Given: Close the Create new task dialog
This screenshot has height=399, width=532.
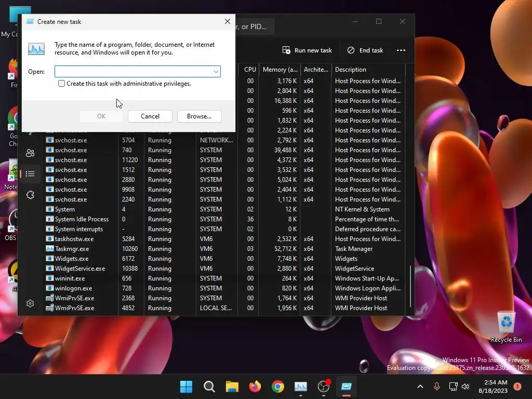Looking at the screenshot, I should [x=228, y=21].
